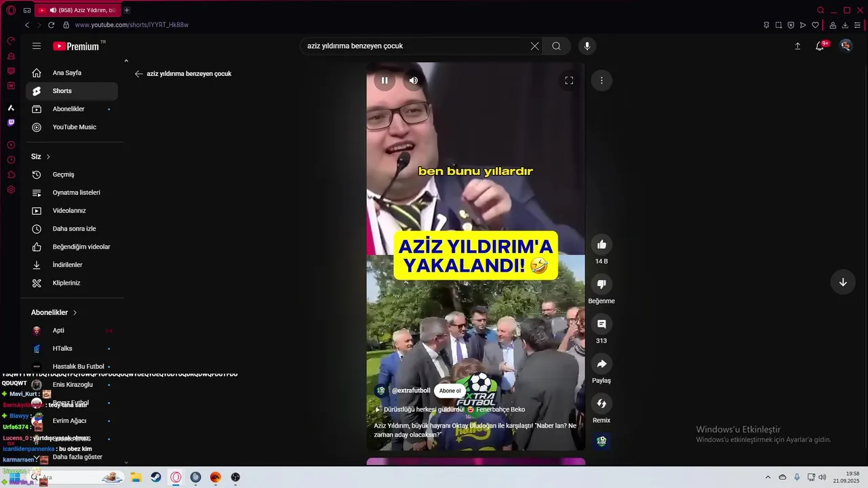Open Ana Sayfa in sidebar

pyautogui.click(x=71, y=73)
